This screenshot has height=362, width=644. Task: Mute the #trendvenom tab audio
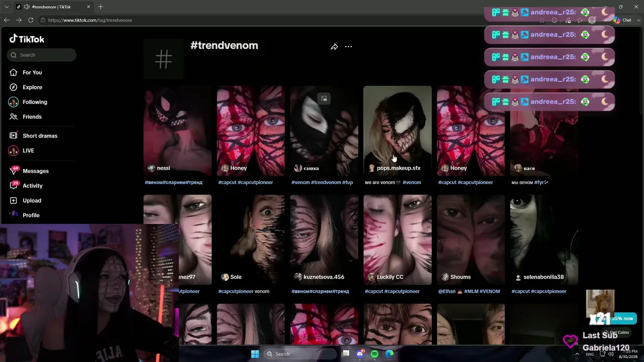26,7
